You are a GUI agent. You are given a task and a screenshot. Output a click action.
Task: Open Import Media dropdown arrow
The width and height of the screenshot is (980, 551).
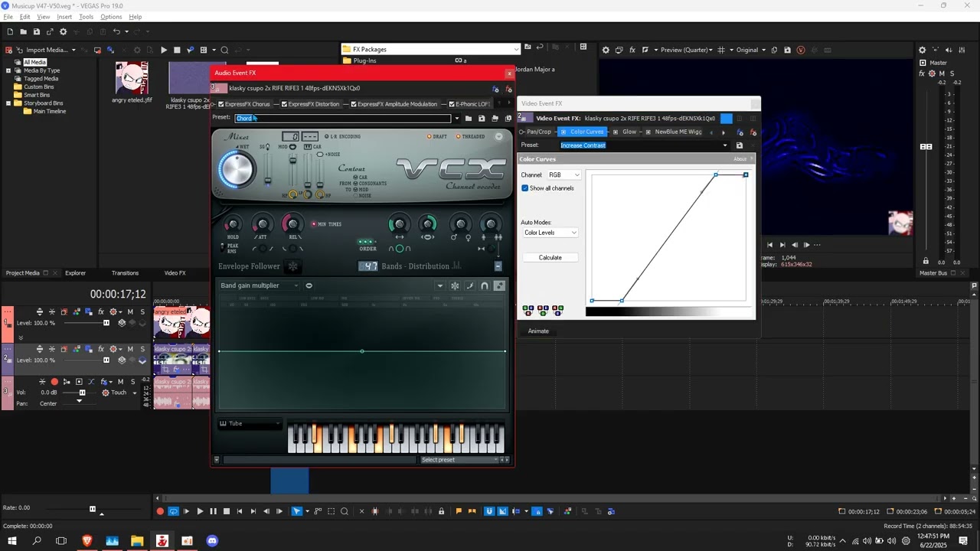(x=73, y=50)
